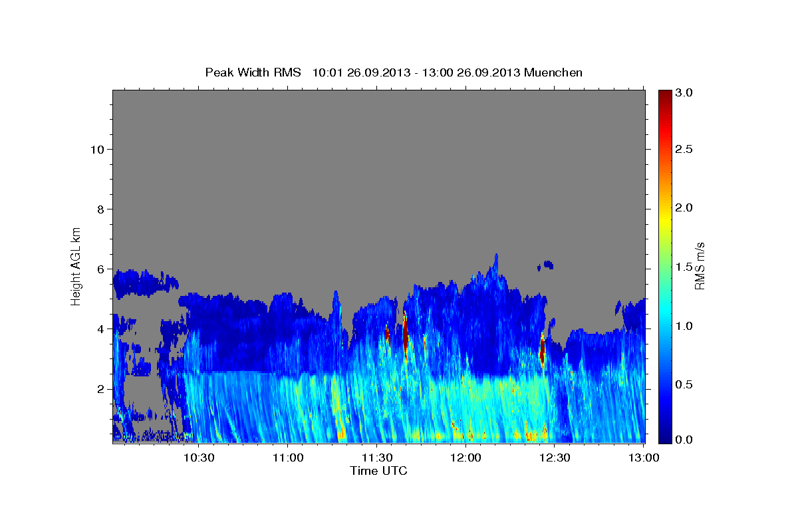
Task: Click the plot title "Peak Width RMS"
Action: pos(253,72)
